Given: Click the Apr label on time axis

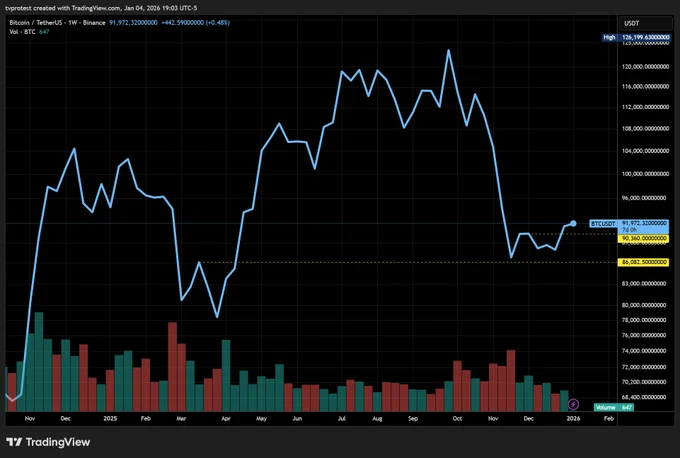Looking at the screenshot, I should pyautogui.click(x=226, y=419).
